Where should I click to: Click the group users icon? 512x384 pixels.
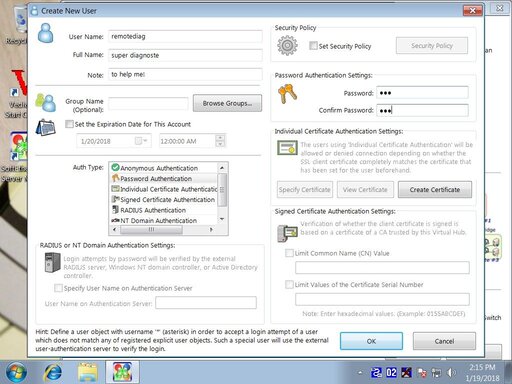[46, 103]
